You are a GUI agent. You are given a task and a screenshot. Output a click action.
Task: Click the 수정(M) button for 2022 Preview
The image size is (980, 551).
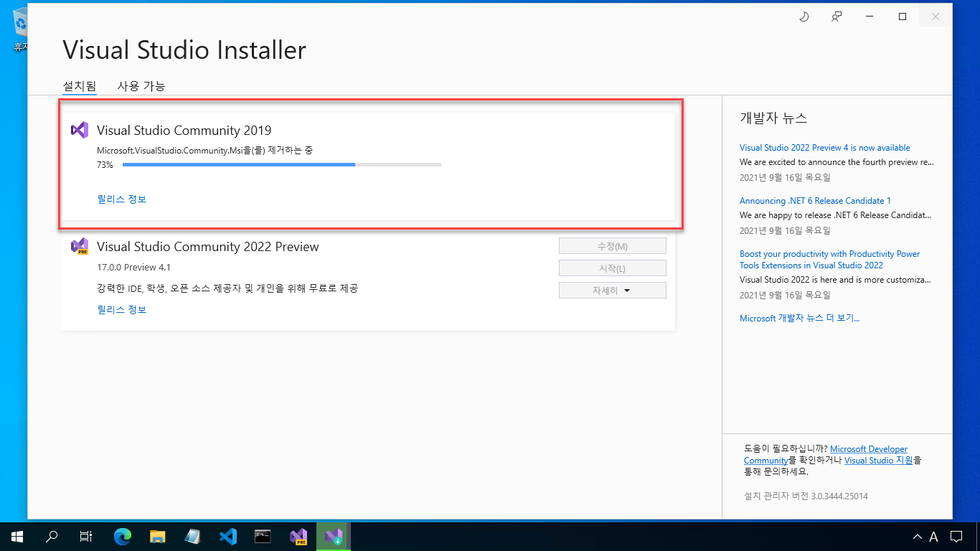click(612, 246)
